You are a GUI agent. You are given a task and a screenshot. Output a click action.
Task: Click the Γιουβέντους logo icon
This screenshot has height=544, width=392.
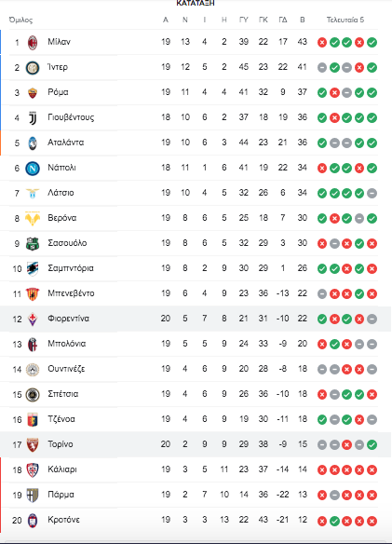coord(33,118)
